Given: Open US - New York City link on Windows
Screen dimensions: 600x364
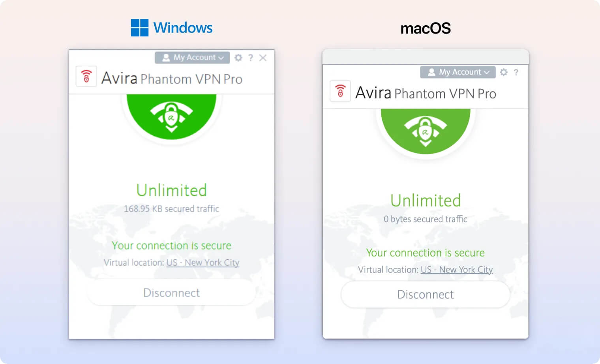Looking at the screenshot, I should (203, 263).
